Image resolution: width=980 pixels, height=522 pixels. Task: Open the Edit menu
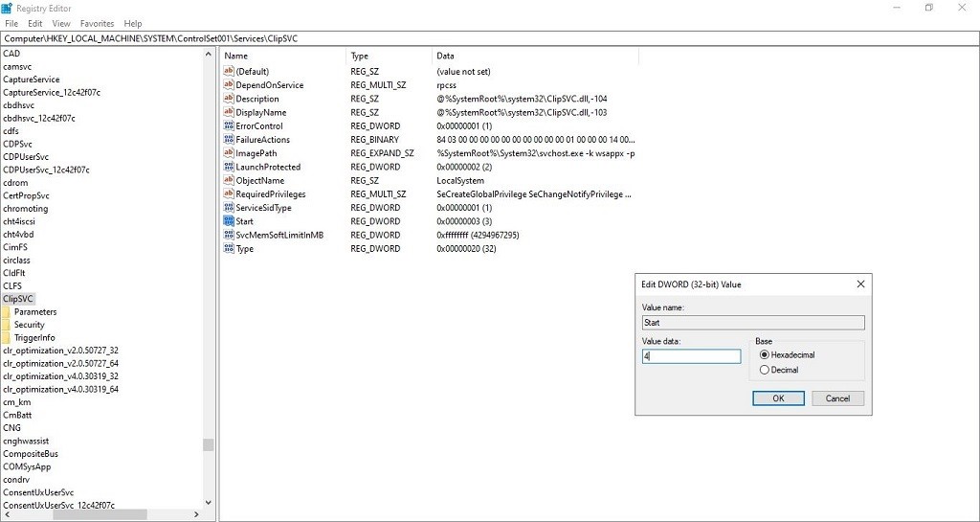point(35,24)
